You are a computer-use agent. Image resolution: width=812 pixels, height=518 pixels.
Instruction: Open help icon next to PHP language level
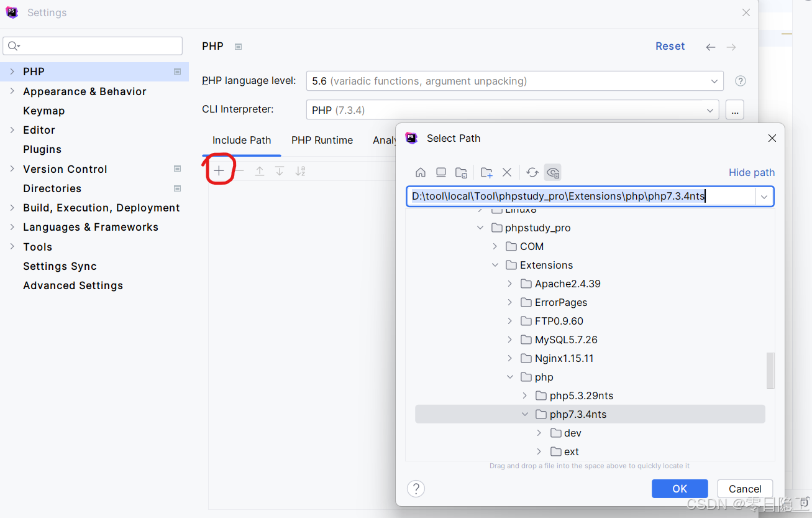740,81
